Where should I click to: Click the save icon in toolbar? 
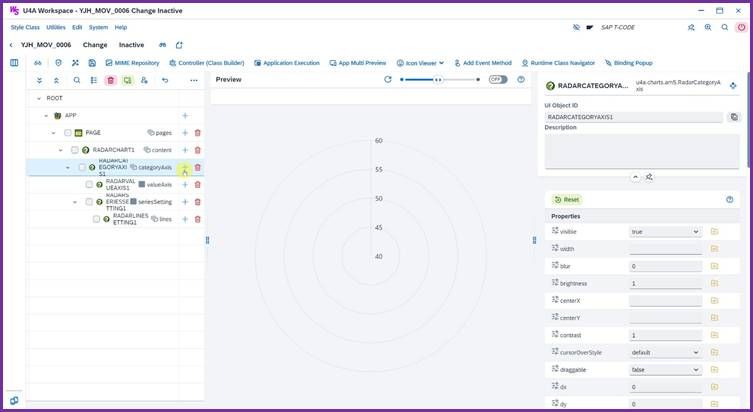pyautogui.click(x=92, y=63)
